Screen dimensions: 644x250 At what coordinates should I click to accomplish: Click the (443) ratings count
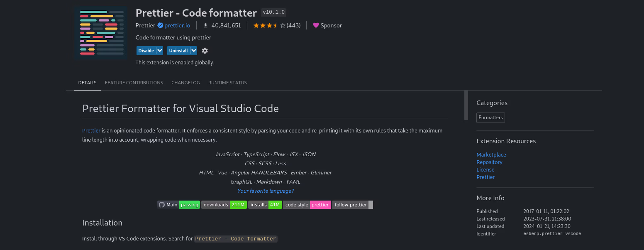pyautogui.click(x=293, y=25)
